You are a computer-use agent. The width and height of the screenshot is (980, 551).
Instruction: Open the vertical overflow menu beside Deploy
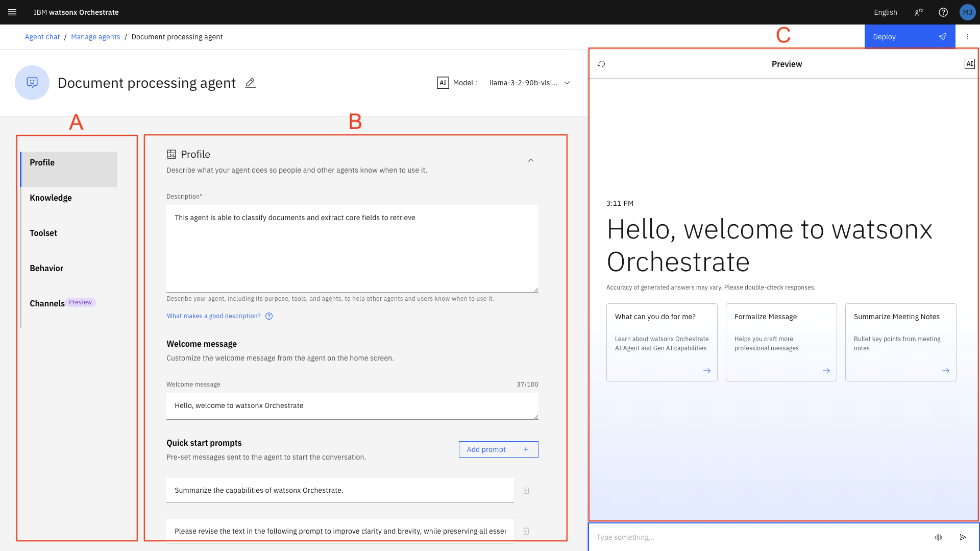pos(968,37)
